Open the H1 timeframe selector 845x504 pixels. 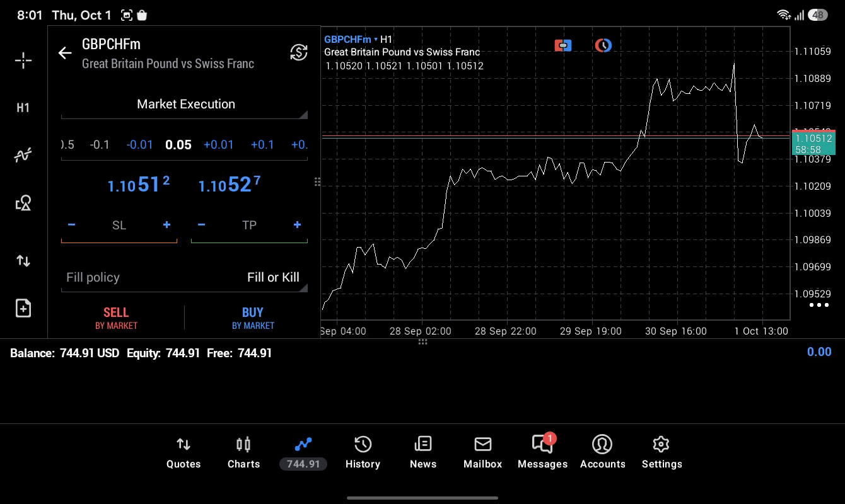[x=23, y=108]
